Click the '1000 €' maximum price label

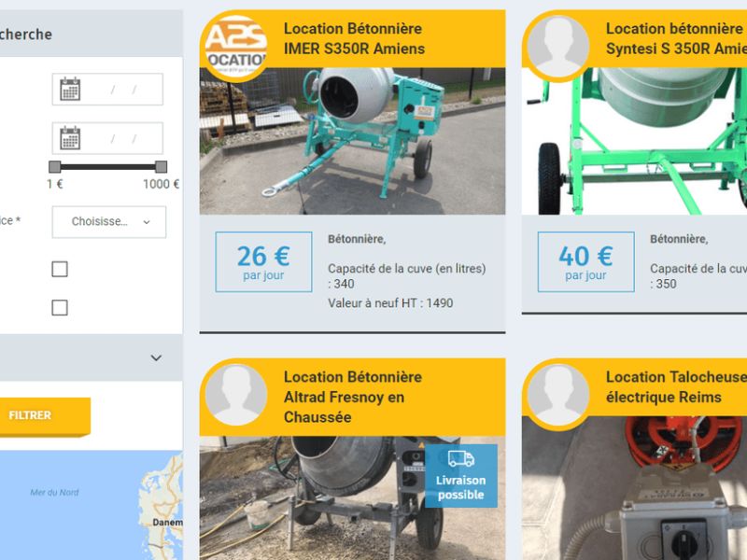pyautogui.click(x=161, y=184)
